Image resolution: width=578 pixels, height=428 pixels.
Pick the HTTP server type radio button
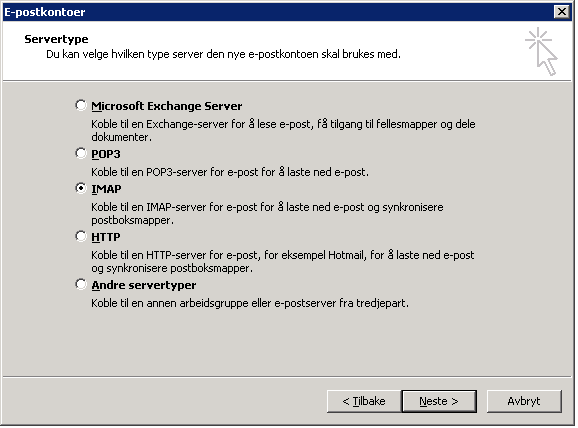(x=81, y=236)
